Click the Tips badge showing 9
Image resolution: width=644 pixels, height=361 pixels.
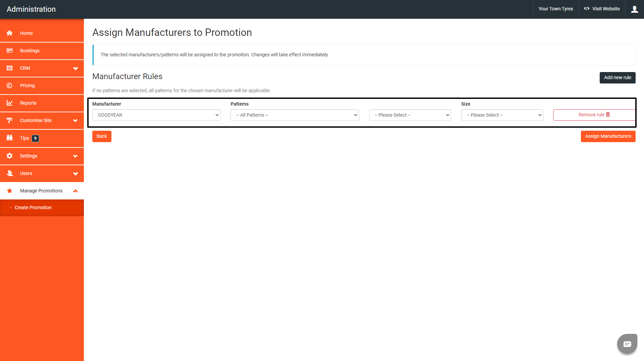(35, 138)
